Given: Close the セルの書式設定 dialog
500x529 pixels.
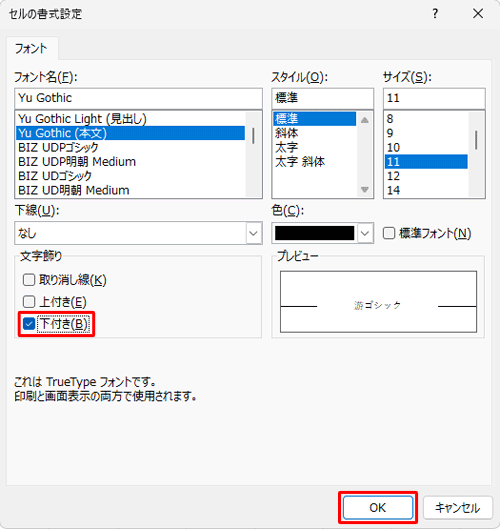Looking at the screenshot, I should click(478, 14).
